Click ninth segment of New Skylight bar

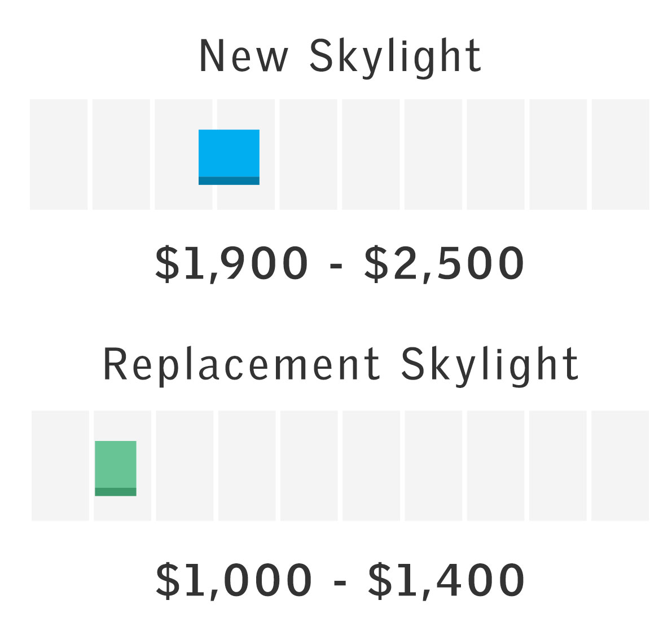pos(558,154)
